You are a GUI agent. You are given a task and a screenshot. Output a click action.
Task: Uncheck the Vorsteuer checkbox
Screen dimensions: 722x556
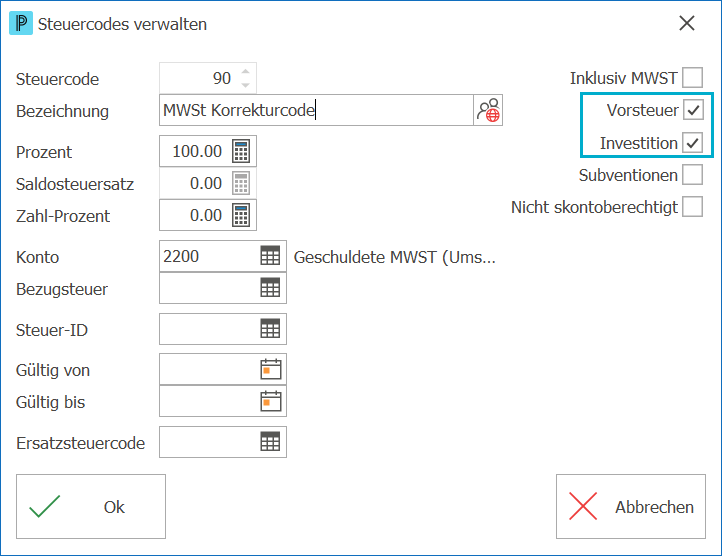pos(693,110)
